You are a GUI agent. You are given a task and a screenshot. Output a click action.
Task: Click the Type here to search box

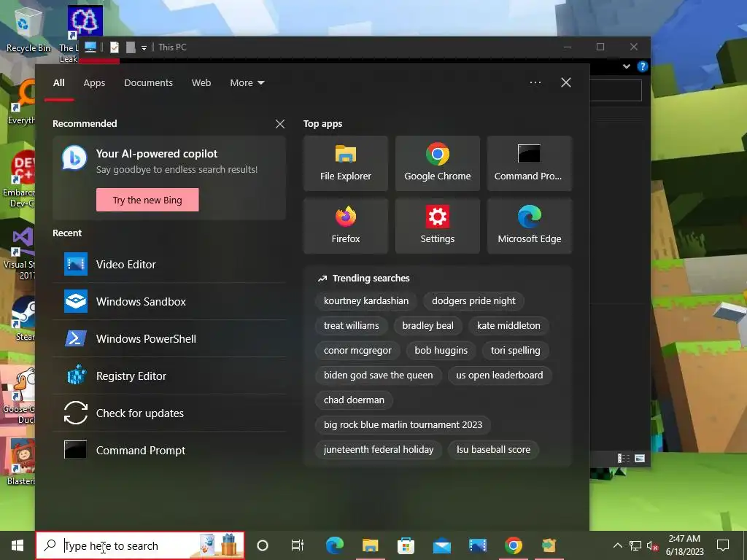(140, 545)
